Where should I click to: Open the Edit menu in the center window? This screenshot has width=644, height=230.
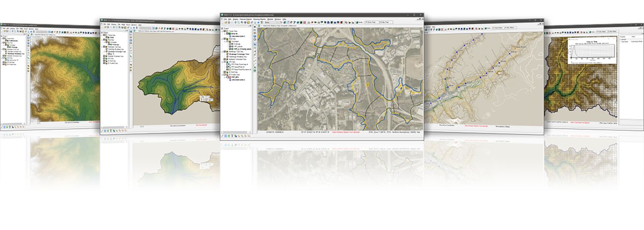(230, 19)
